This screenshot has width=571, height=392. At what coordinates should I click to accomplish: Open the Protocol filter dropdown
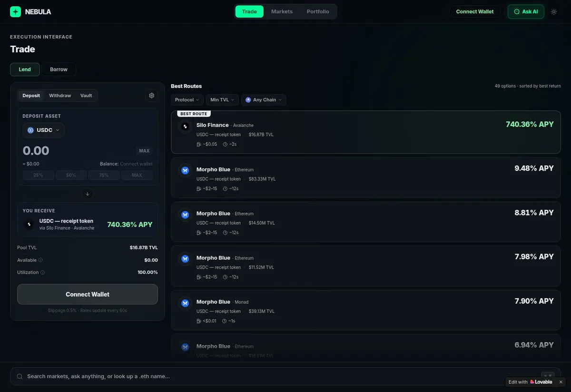[x=187, y=100]
